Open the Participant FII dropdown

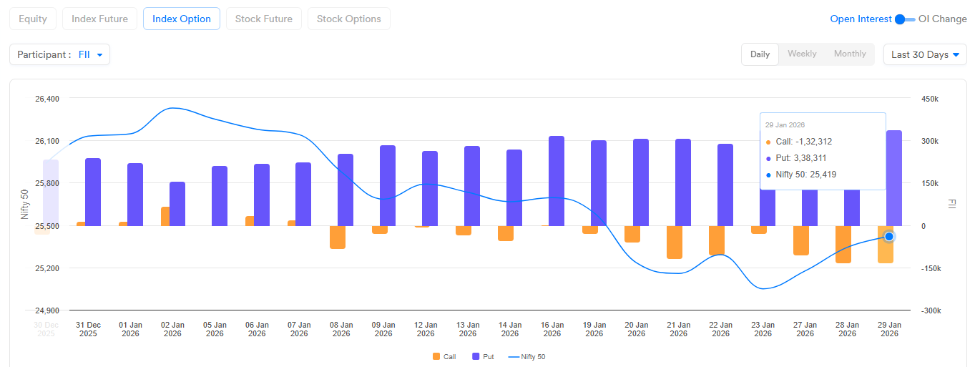60,54
